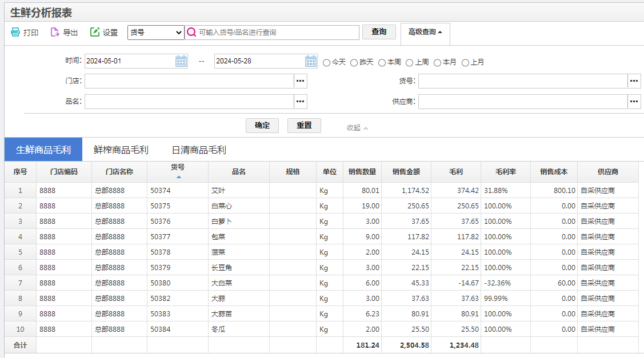Click the 品名 column header
This screenshot has width=644, height=358.
click(x=239, y=172)
